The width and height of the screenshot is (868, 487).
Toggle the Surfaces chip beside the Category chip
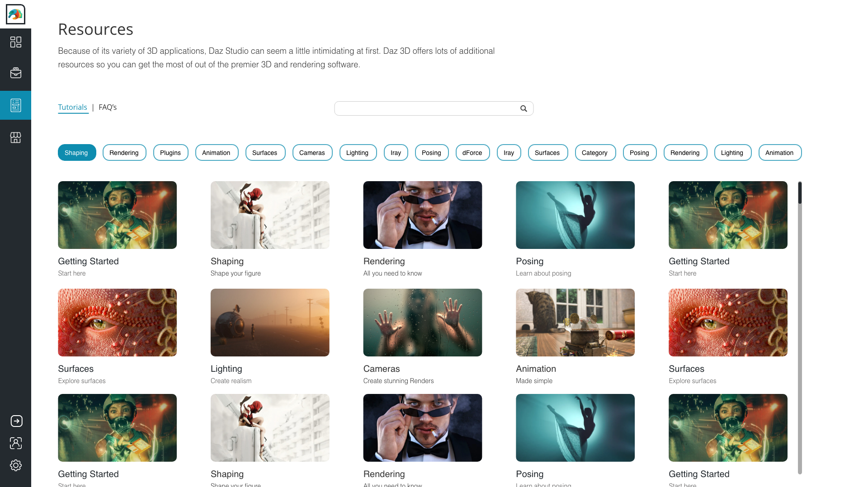(547, 153)
